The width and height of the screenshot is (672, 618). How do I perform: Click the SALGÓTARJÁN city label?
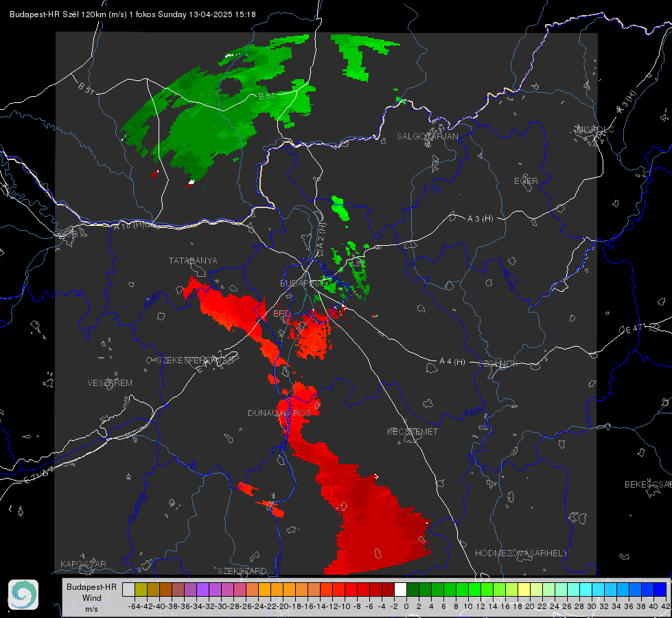pos(427,137)
